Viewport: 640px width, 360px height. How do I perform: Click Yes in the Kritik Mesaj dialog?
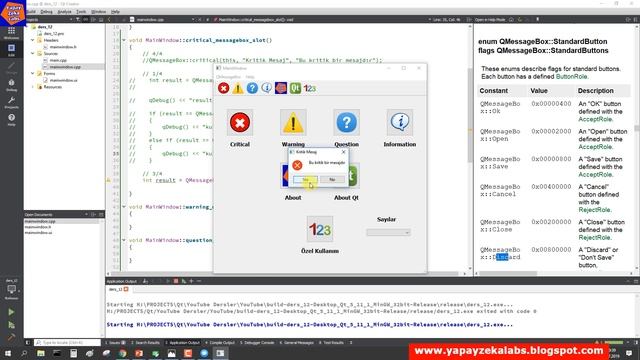click(x=305, y=180)
